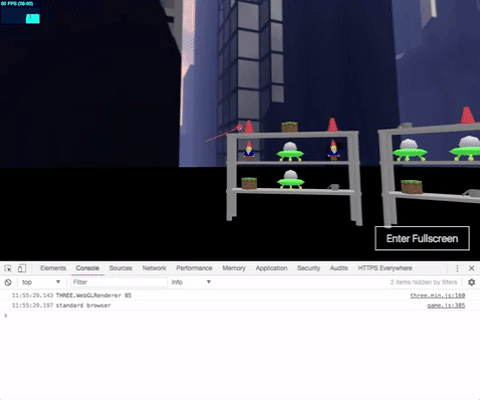
Task: Go to the Performance tab
Action: coord(194,268)
